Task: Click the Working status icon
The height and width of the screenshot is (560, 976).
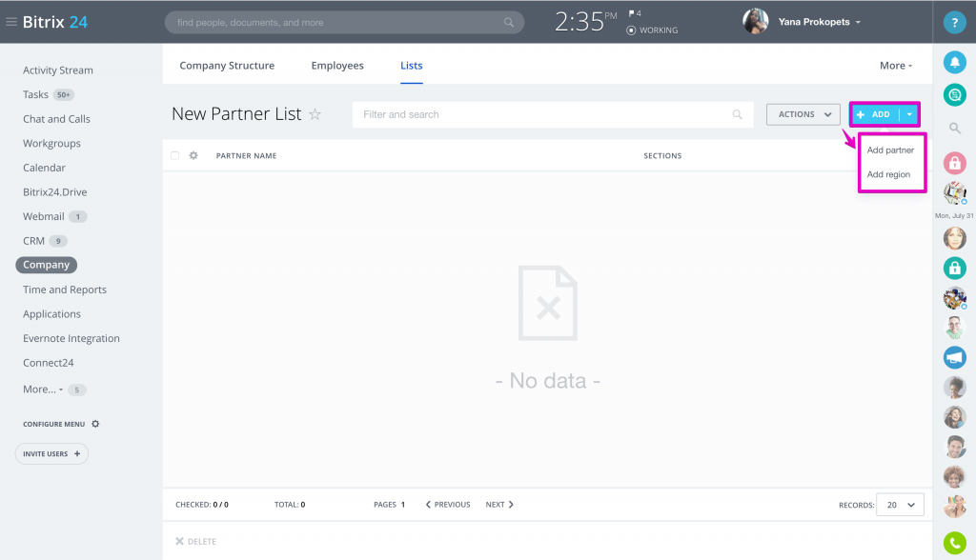Action: [631, 30]
